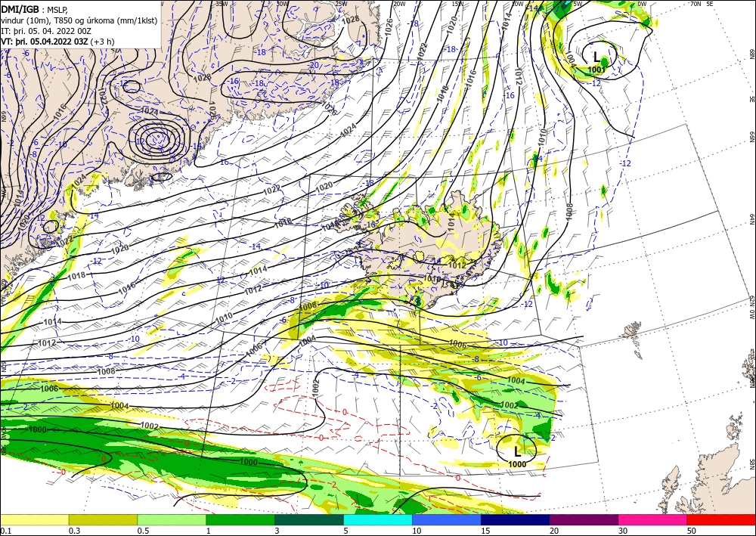Image resolution: width=756 pixels, height=536 pixels.
Task: Select the dark green 3–5 legend swatch
Action: pyautogui.click(x=309, y=519)
